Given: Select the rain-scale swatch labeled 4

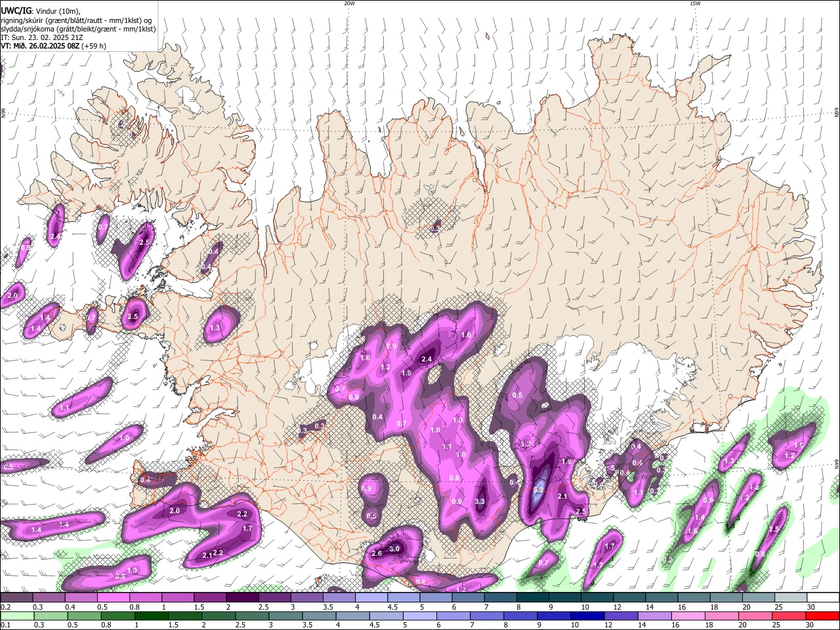Looking at the screenshot, I should (352, 616).
